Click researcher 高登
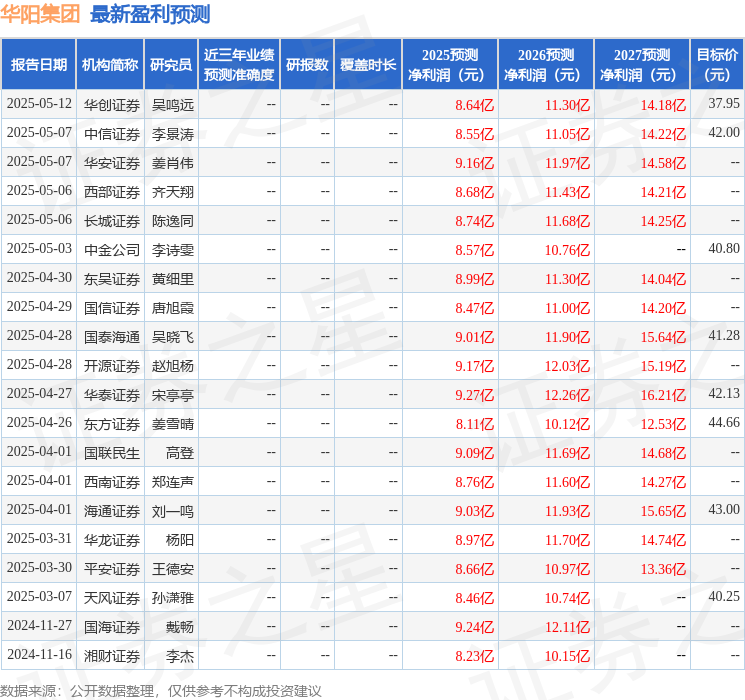This screenshot has height=700, width=745. click(180, 453)
